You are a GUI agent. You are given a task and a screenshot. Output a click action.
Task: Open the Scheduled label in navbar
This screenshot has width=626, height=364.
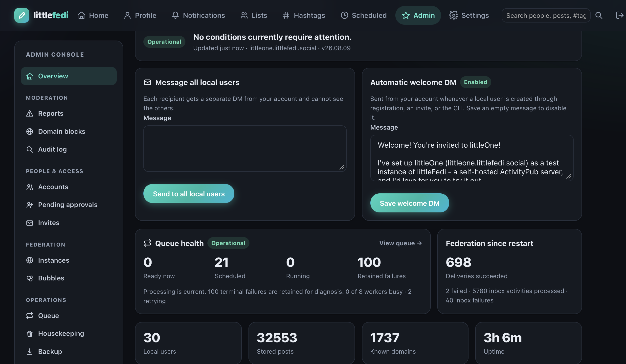coord(369,15)
